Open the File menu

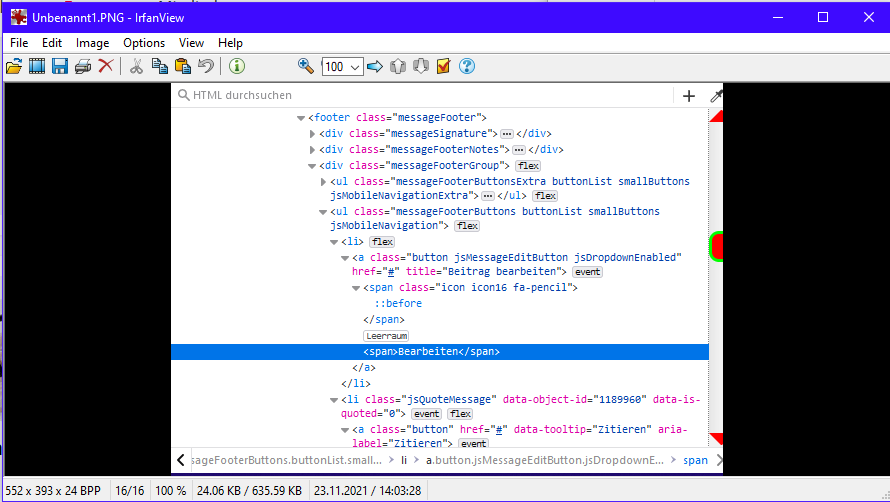[19, 43]
